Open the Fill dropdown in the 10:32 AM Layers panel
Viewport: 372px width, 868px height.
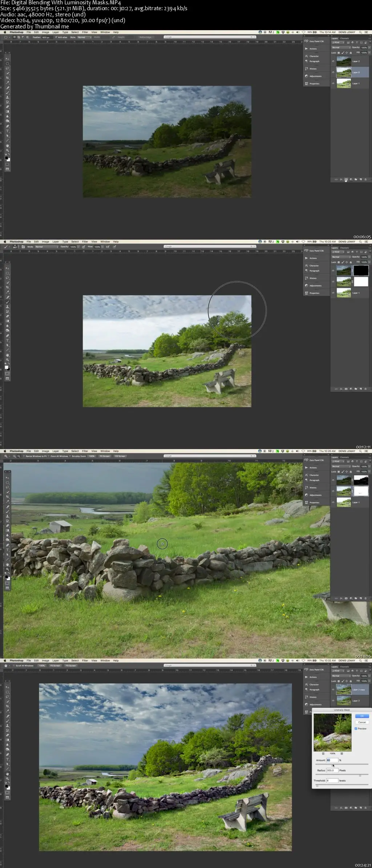[x=369, y=681]
